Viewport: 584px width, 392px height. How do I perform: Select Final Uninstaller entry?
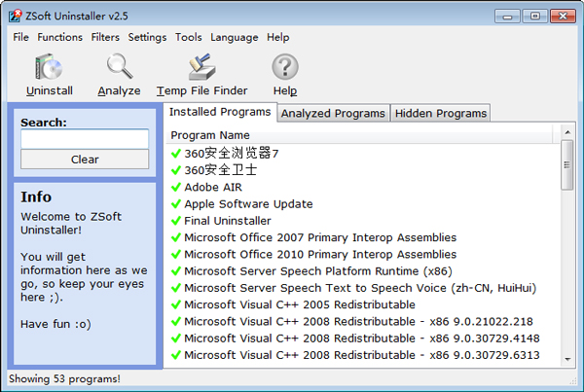(228, 221)
